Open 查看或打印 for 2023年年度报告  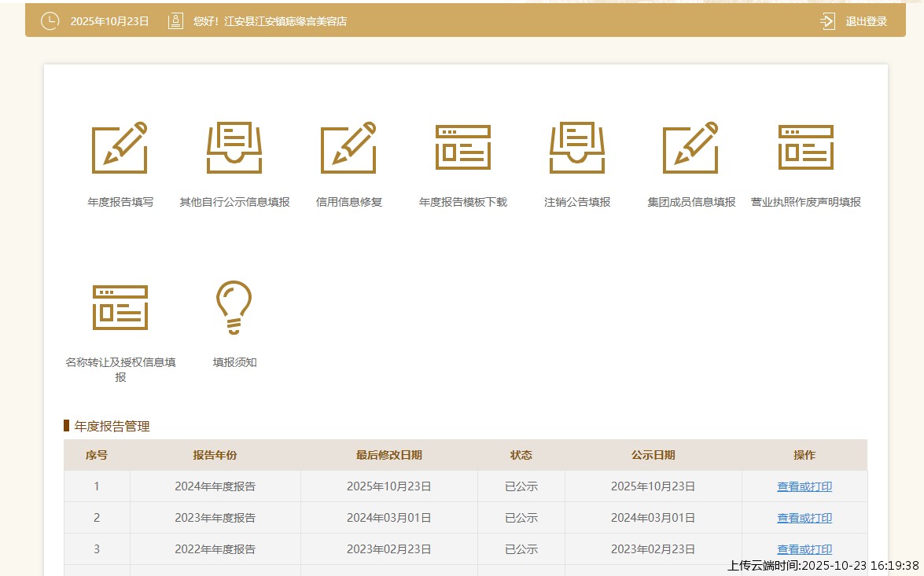tap(804, 518)
